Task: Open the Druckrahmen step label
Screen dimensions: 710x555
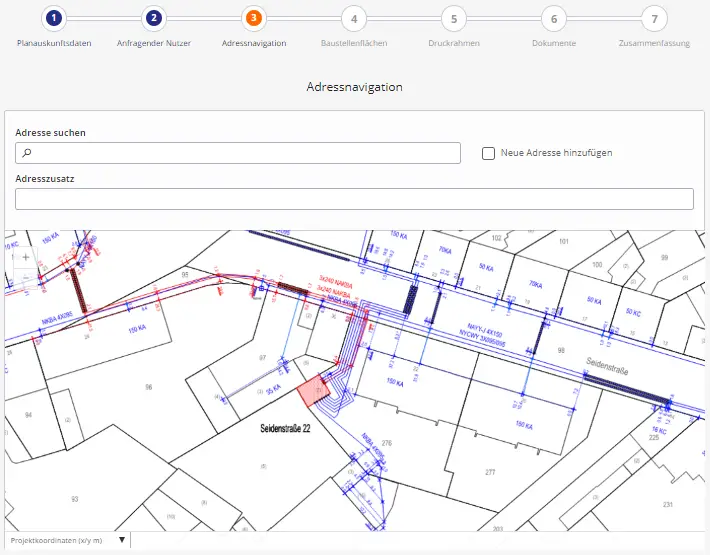Action: (454, 43)
